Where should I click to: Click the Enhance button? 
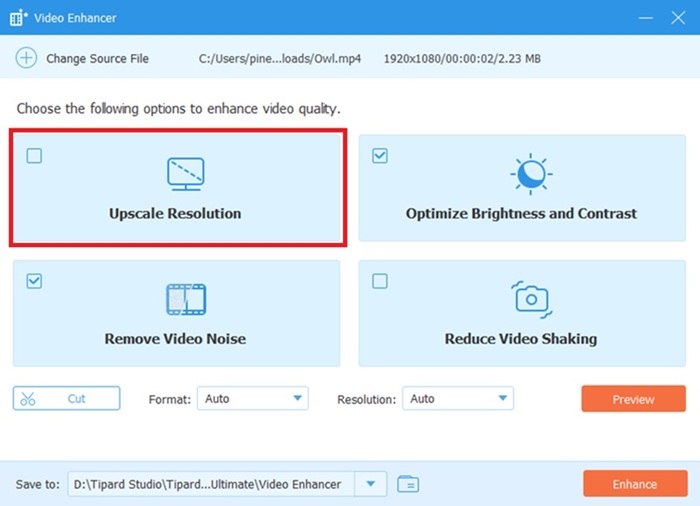634,484
